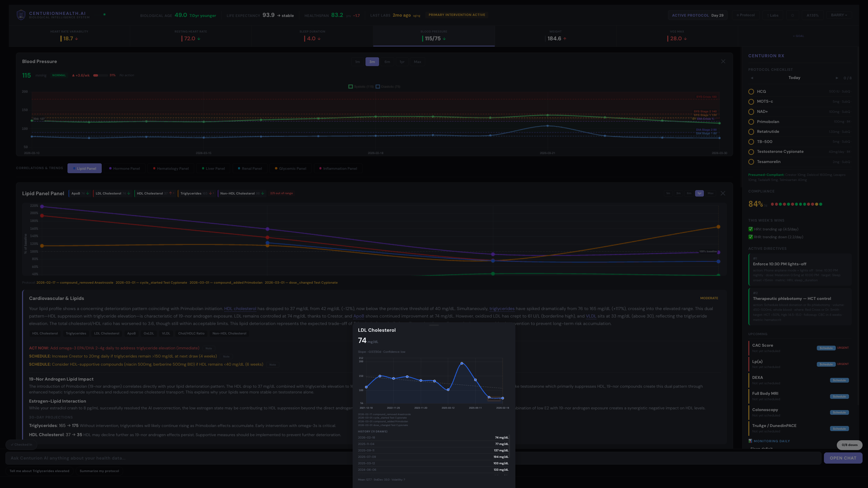Mark Primobolan dose as taken
The image size is (868, 488).
pyautogui.click(x=751, y=122)
